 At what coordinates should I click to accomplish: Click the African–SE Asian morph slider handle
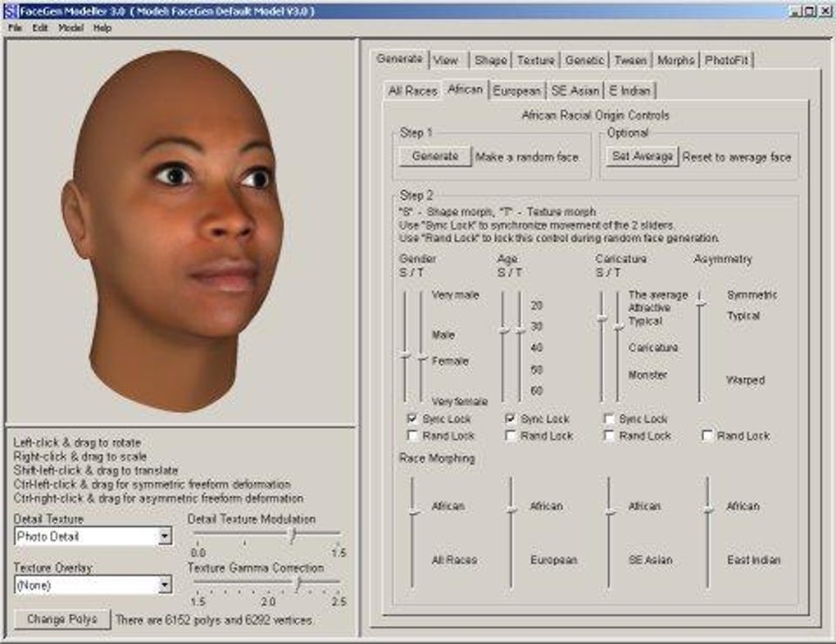611,512
